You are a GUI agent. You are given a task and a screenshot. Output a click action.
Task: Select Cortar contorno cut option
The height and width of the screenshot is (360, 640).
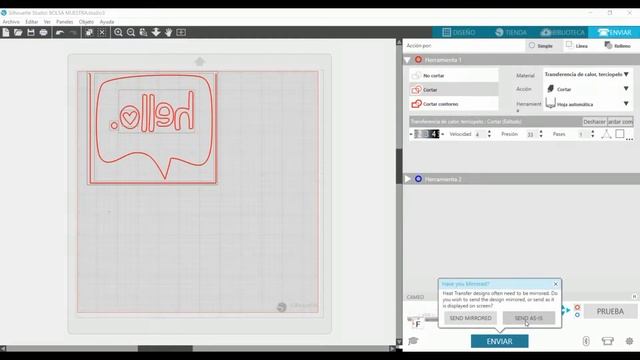coord(453,104)
